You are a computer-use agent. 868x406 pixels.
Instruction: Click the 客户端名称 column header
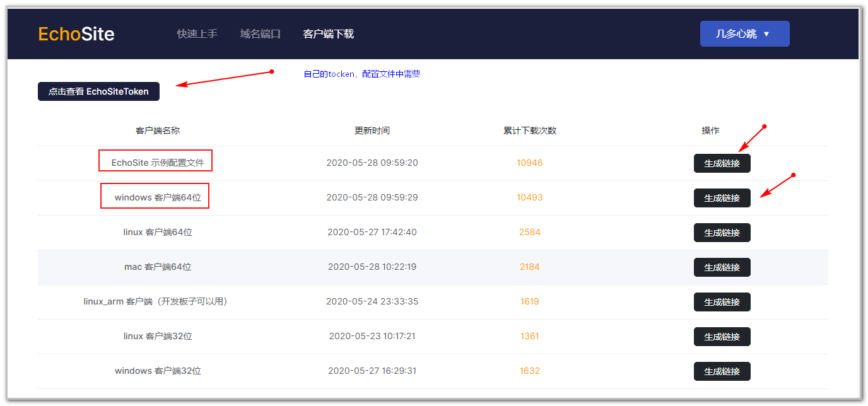click(x=158, y=130)
